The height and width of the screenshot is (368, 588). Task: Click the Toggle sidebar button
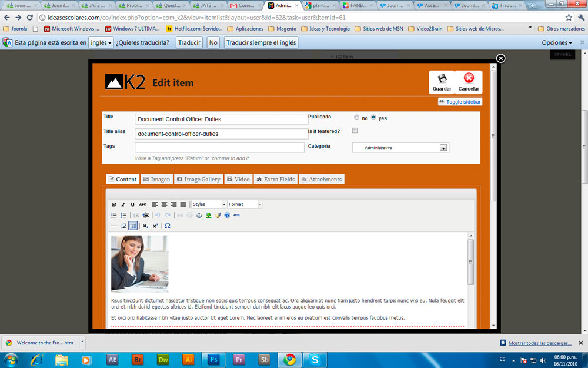tap(460, 102)
